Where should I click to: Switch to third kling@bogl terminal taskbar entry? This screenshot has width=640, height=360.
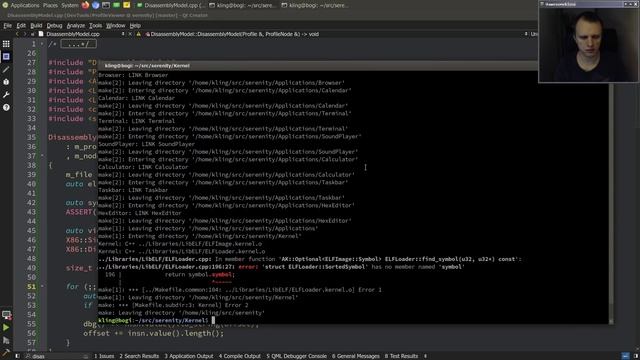[316, 5]
